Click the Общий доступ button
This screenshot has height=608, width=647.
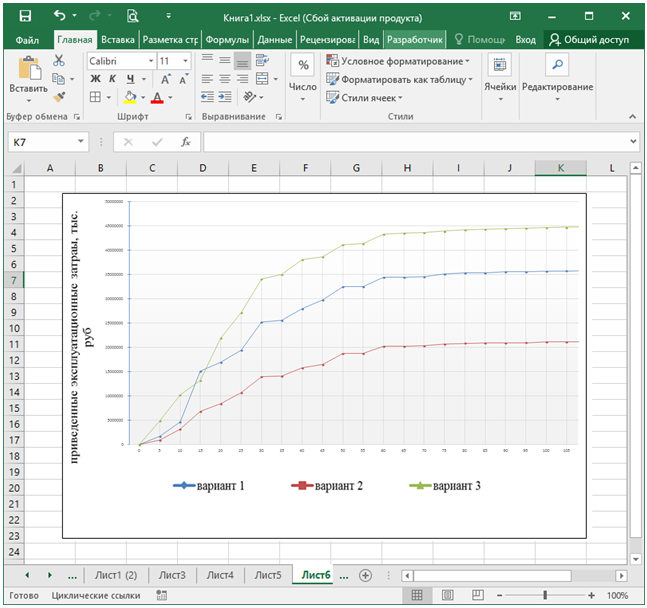click(589, 40)
